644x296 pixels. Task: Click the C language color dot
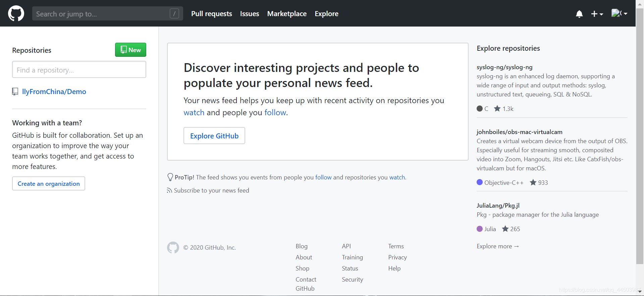(x=480, y=109)
